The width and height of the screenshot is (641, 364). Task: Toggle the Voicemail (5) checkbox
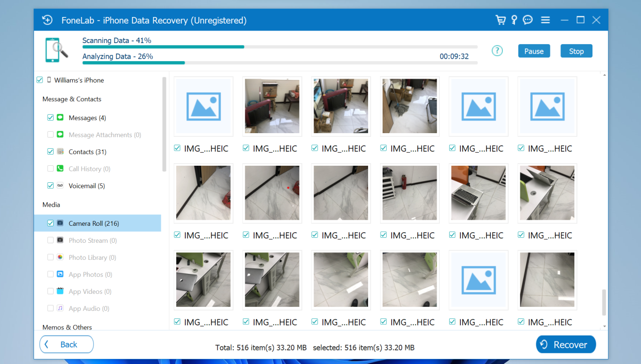pyautogui.click(x=50, y=186)
